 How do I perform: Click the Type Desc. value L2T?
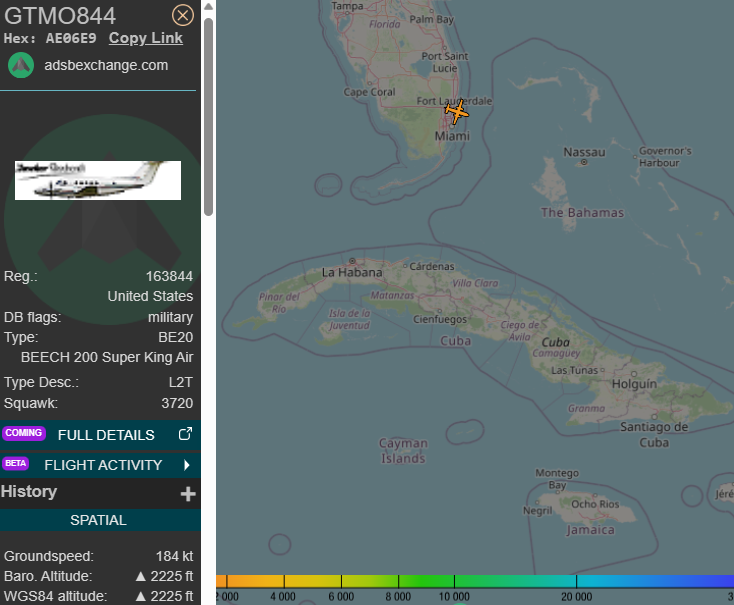click(x=181, y=382)
